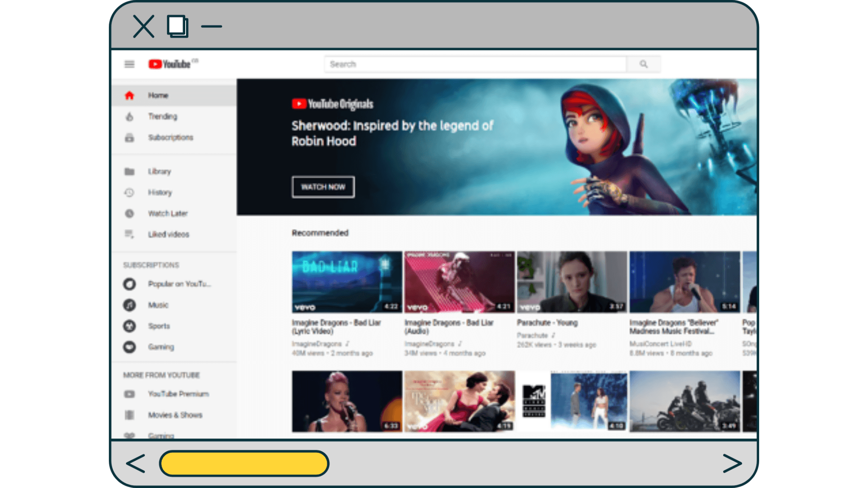The height and width of the screenshot is (488, 868).
Task: Click the YouTube logo
Action: (170, 64)
